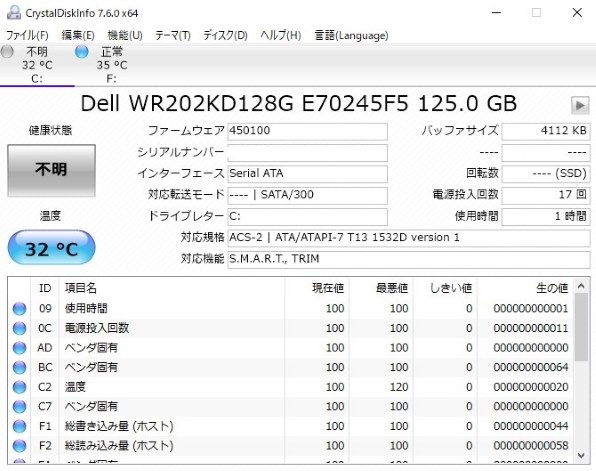Open the ヘルプ(H) menu
This screenshot has height=471, width=596.
click(x=281, y=35)
